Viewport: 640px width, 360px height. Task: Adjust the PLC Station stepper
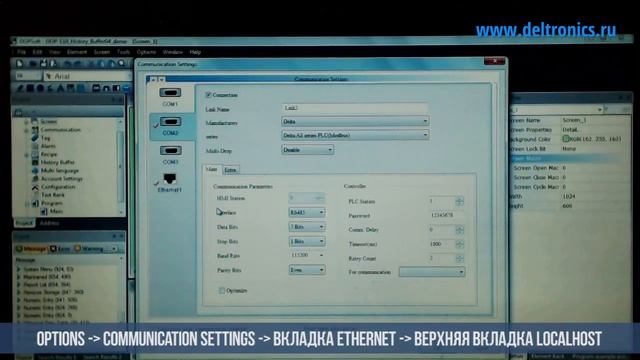click(459, 201)
